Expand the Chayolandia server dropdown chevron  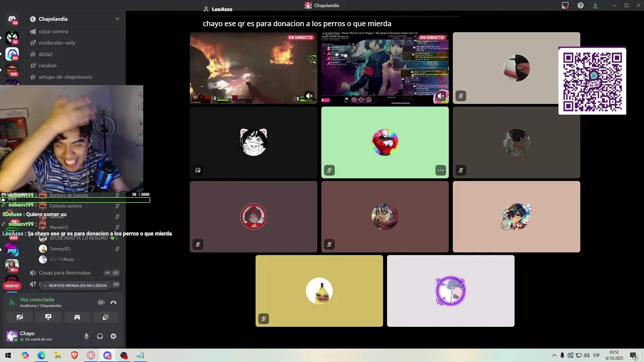[x=117, y=19]
